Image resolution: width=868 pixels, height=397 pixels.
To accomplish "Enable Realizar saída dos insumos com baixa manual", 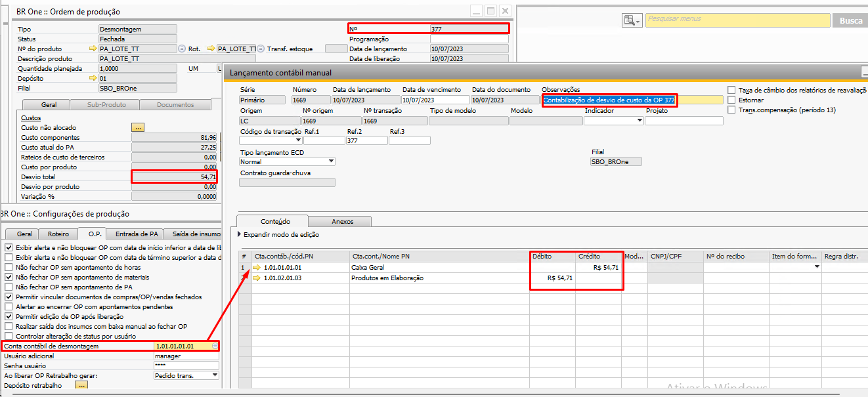I will click(9, 327).
